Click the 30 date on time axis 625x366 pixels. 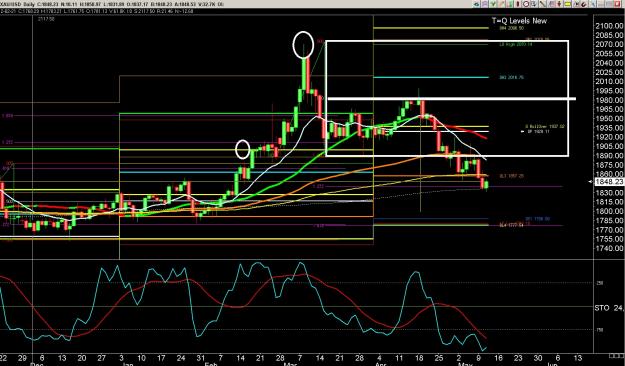pyautogui.click(x=538, y=358)
